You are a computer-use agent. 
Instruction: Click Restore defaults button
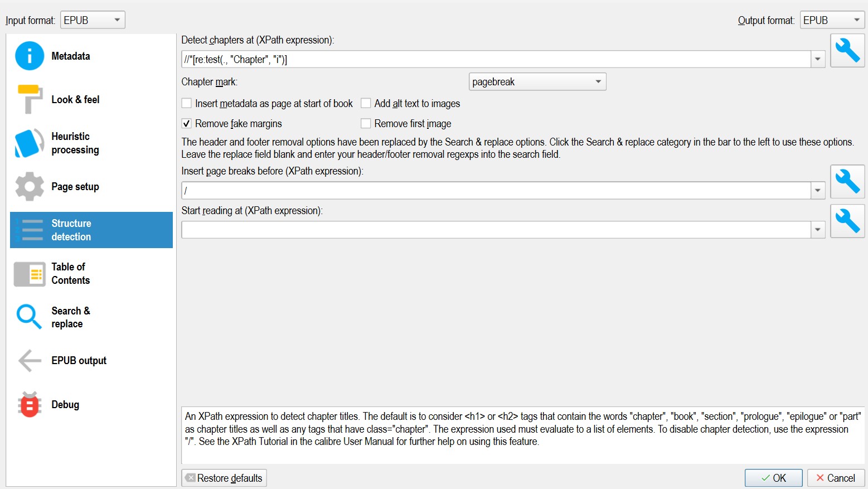[224, 478]
